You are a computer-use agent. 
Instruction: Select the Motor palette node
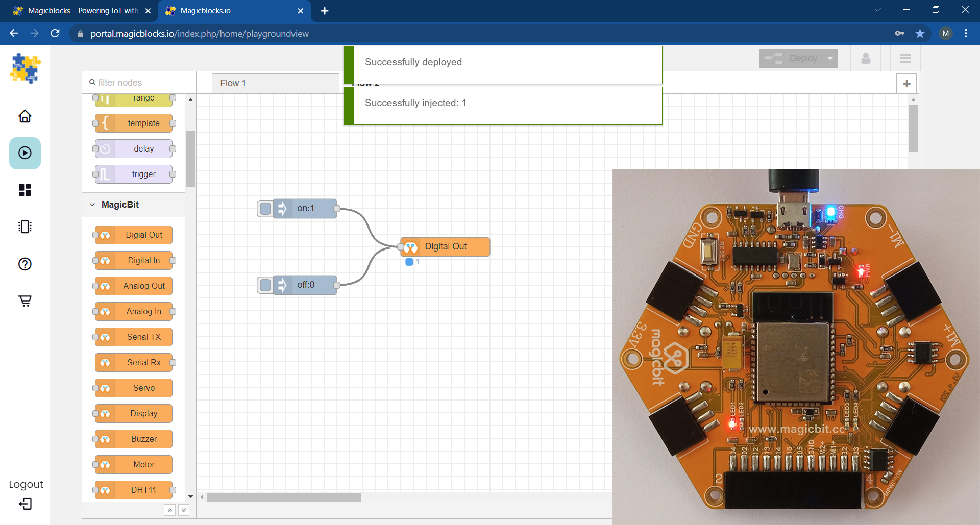point(134,464)
